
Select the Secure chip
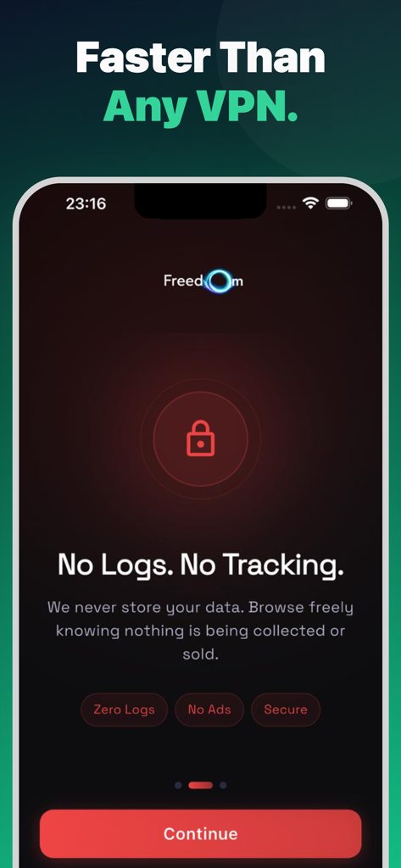[x=286, y=709]
